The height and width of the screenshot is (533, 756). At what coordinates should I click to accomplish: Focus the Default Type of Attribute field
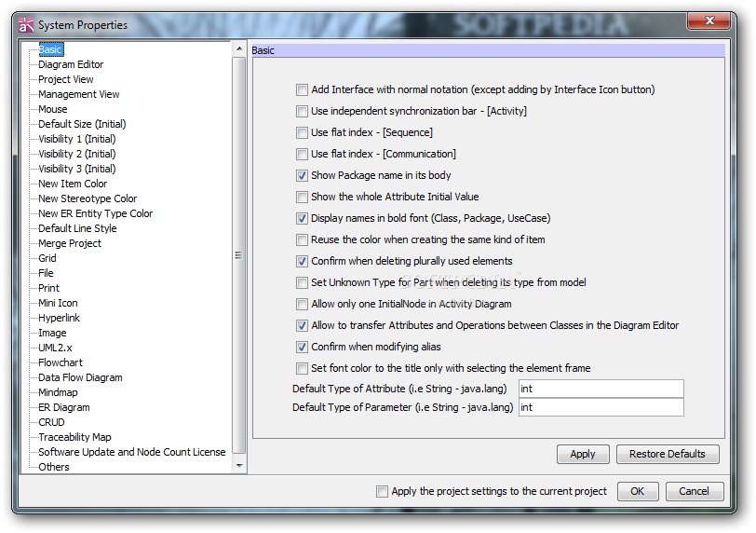601,389
